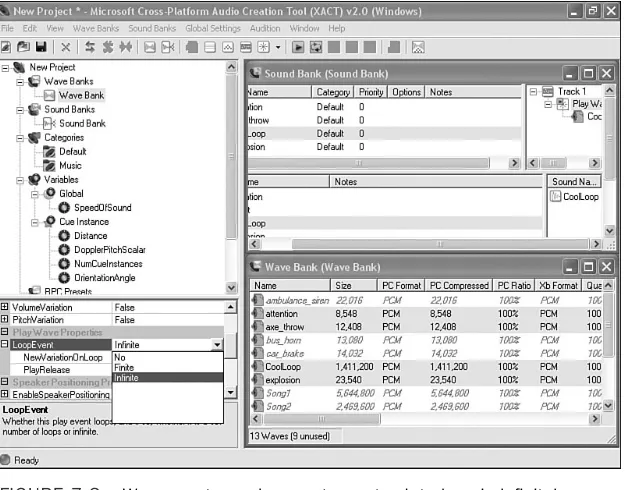Select CoolLoop under Sound Name
Screen dimensions: 626x490
[x=580, y=196]
